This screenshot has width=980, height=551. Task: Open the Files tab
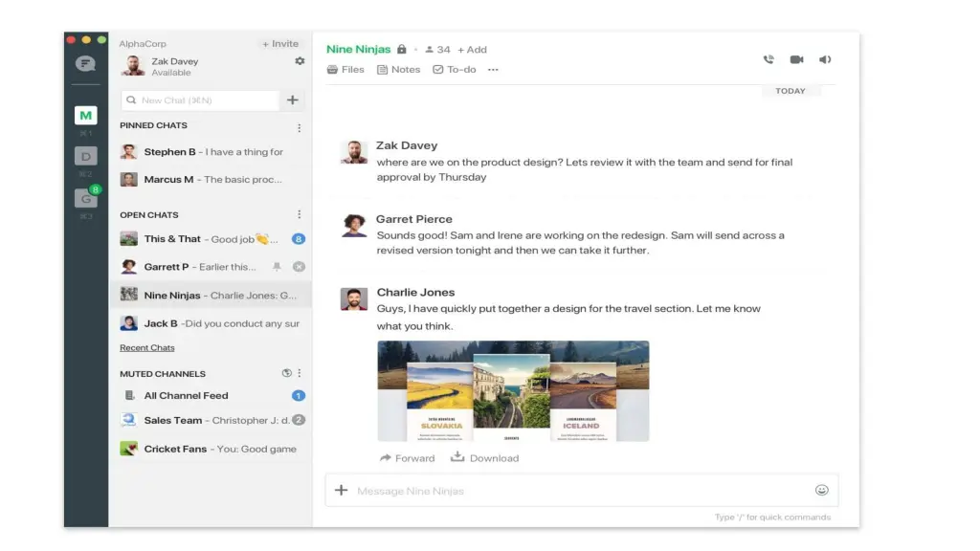pyautogui.click(x=345, y=69)
